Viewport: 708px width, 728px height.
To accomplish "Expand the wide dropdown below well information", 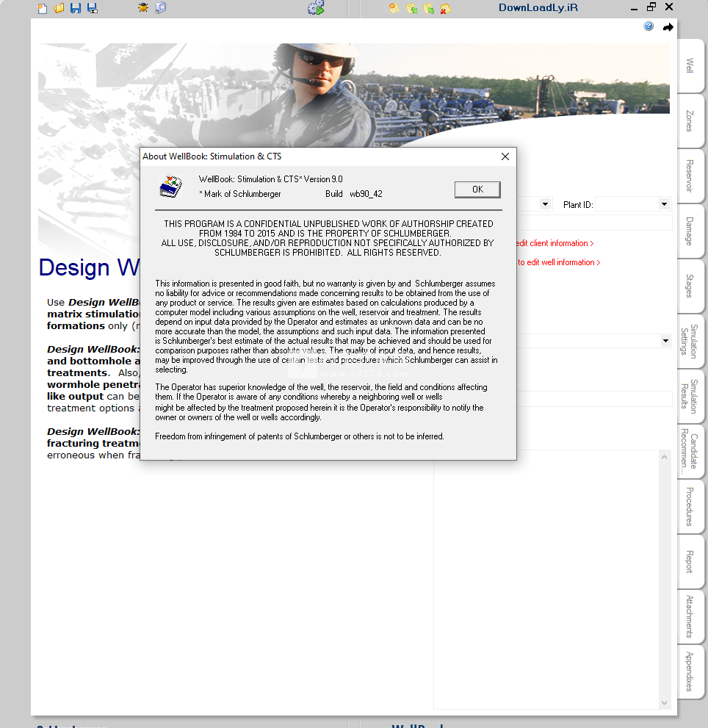I will (x=665, y=341).
